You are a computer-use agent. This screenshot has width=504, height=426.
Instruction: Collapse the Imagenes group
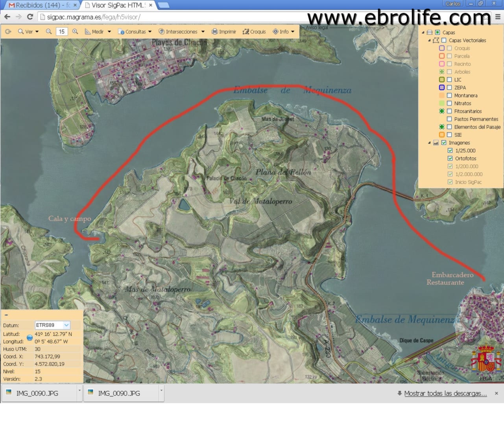coord(429,143)
